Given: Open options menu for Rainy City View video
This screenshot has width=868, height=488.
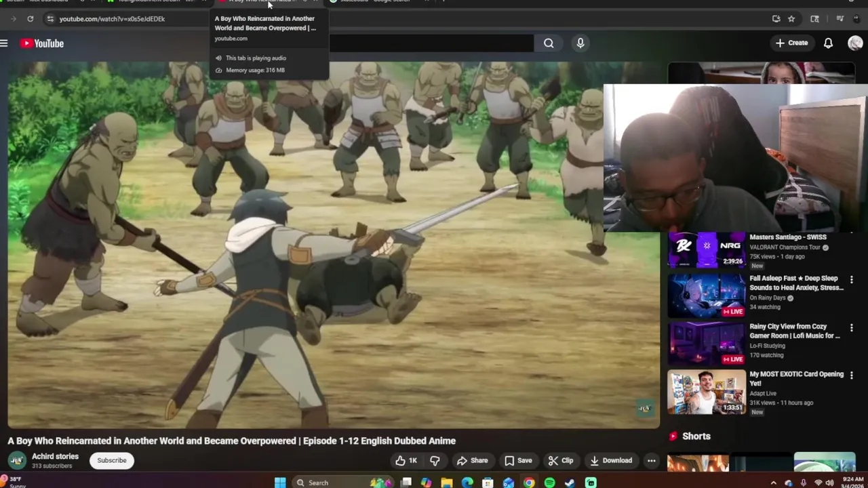Looking at the screenshot, I should pos(851,327).
